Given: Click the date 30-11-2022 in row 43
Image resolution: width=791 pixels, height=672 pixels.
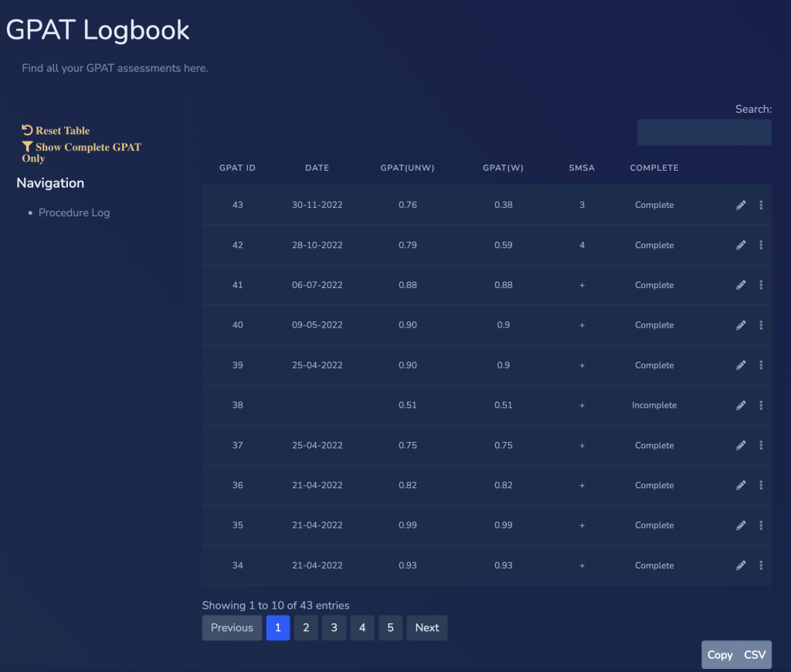Looking at the screenshot, I should 317,205.
